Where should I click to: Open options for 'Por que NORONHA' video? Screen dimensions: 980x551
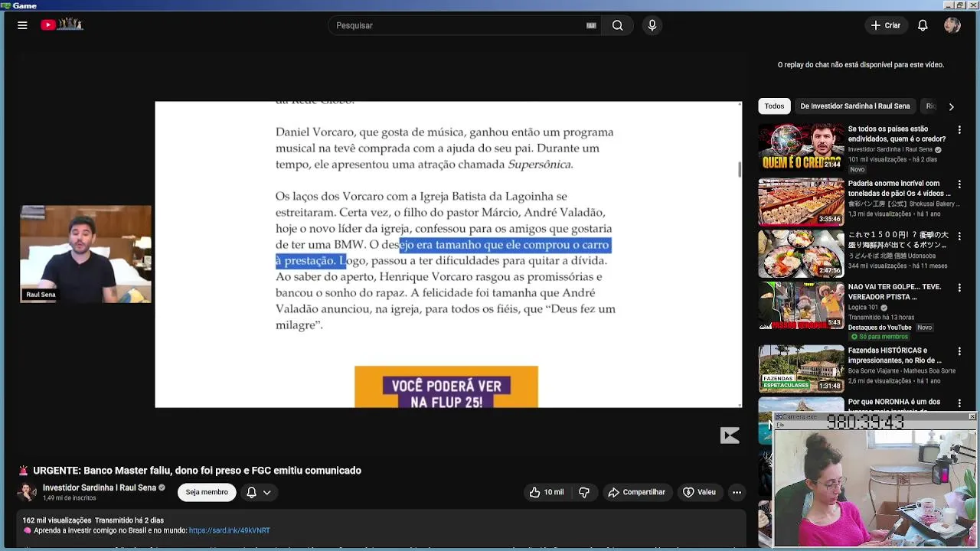959,403
